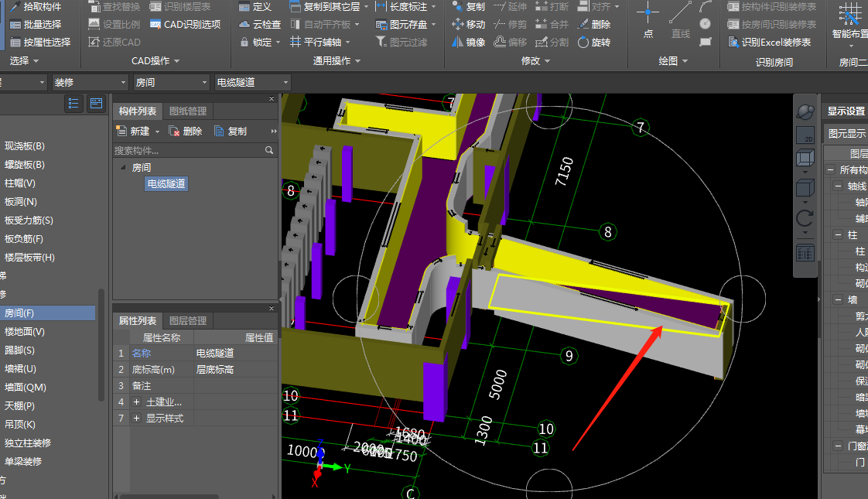Click the 图元过滤 element filter

402,42
